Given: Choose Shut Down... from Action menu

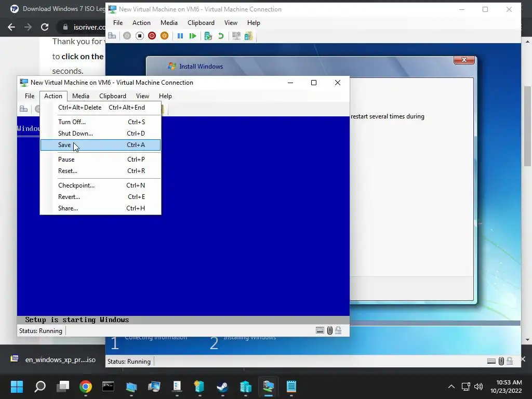Looking at the screenshot, I should coord(100,134).
